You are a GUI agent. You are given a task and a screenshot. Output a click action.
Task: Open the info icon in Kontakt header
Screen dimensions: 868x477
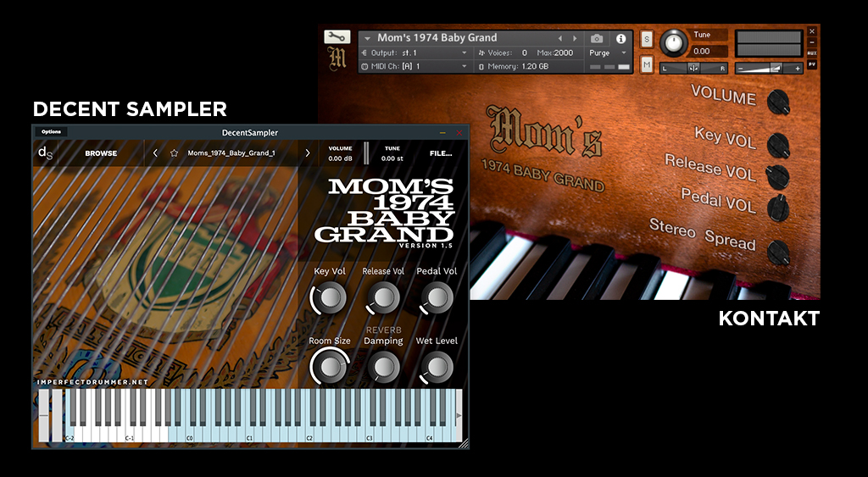tap(620, 39)
